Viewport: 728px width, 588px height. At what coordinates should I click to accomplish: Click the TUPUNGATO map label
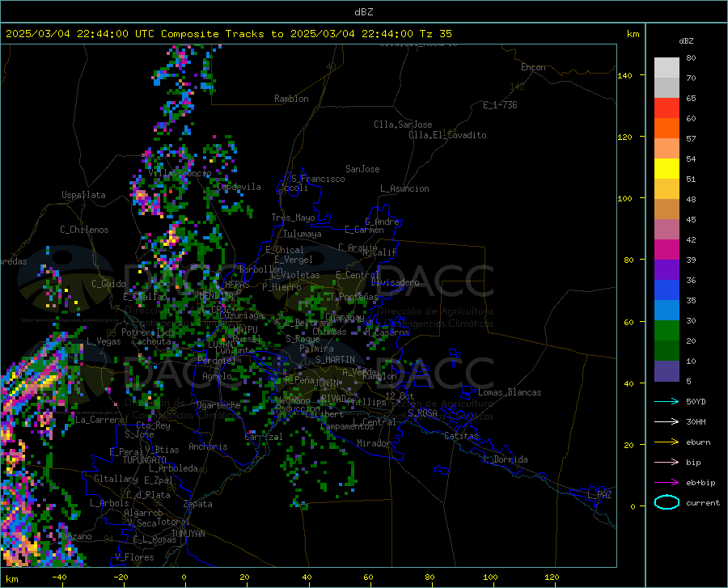pyautogui.click(x=145, y=460)
